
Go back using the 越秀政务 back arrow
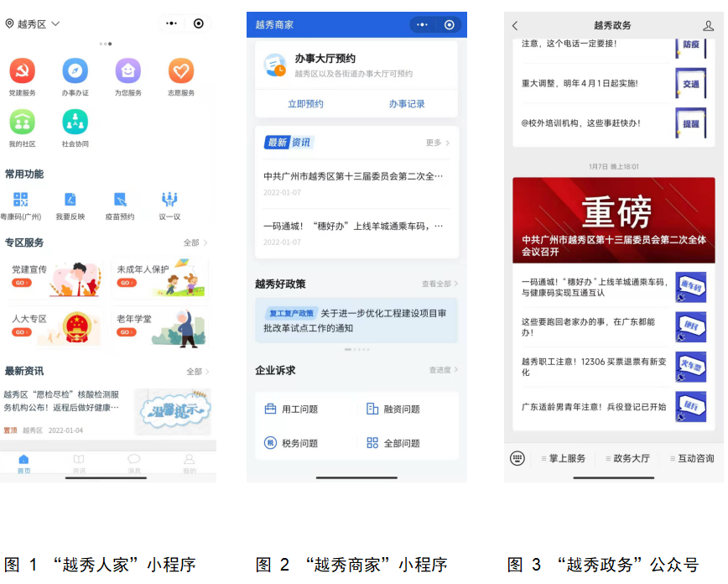(515, 26)
